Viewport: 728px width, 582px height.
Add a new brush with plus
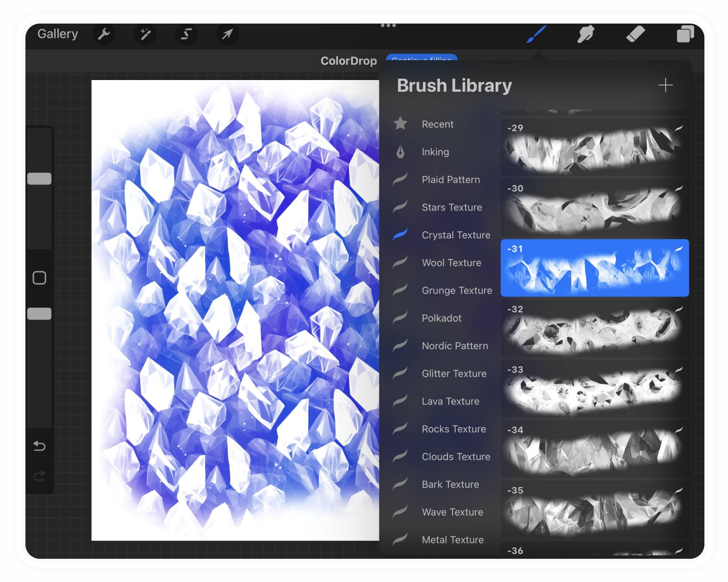coord(665,85)
